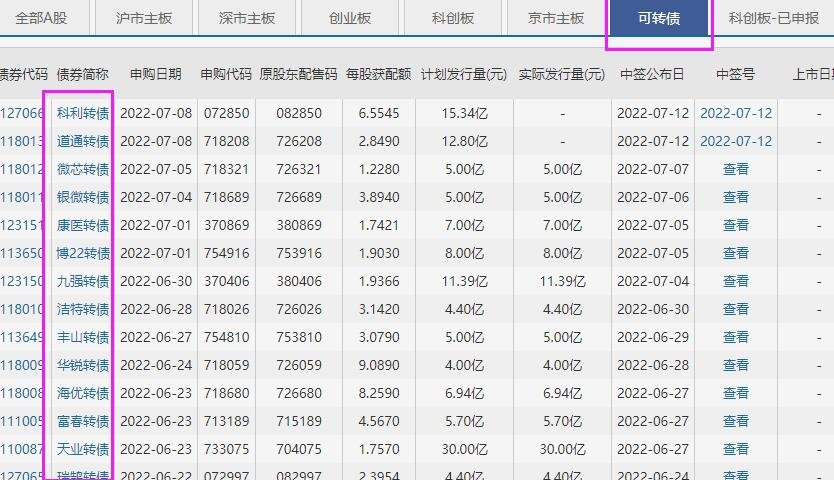Open the 海优转债 bond link
The width and height of the screenshot is (834, 480).
click(x=83, y=393)
